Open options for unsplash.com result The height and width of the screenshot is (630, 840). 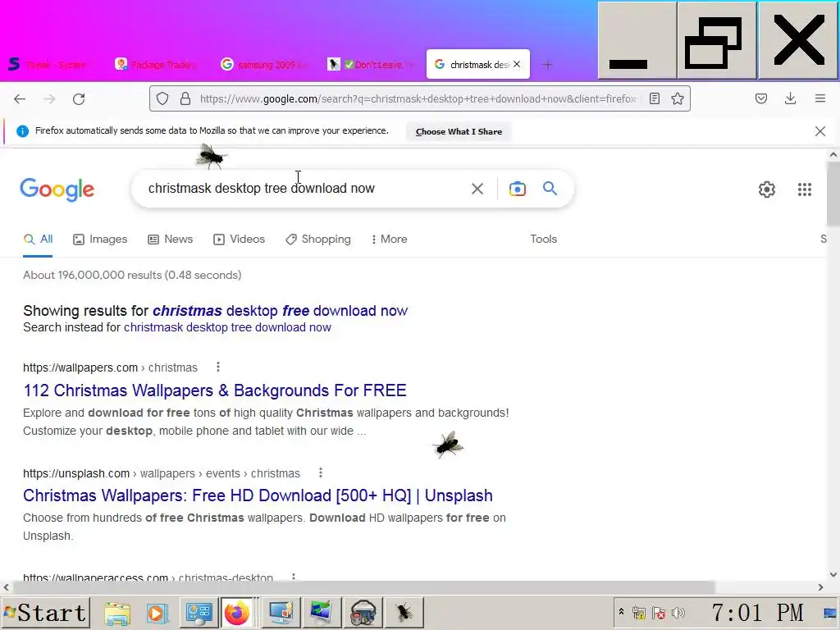click(x=321, y=473)
